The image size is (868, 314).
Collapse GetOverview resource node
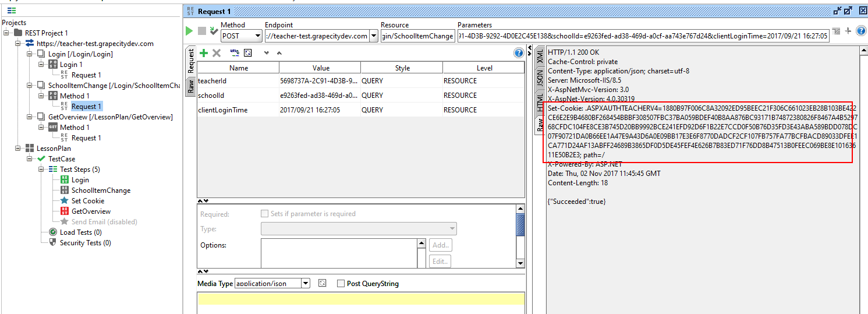[30, 117]
